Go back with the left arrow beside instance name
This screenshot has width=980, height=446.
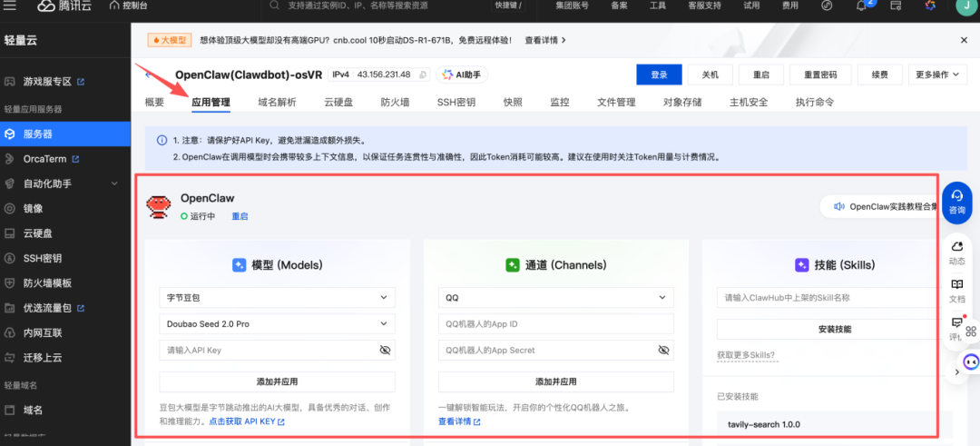(x=148, y=75)
